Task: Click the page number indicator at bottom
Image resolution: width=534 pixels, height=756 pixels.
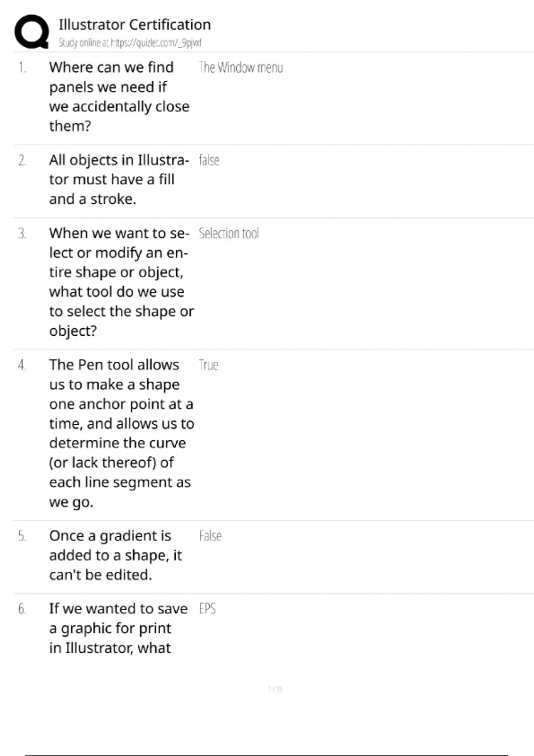Action: click(275, 689)
